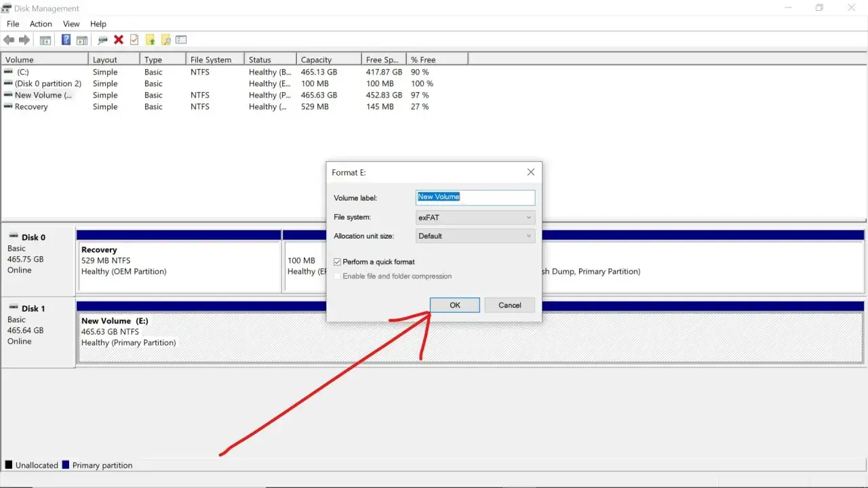Viewport: 868px width, 488px height.
Task: Open Help via blue question mark icon
Action: pos(66,40)
